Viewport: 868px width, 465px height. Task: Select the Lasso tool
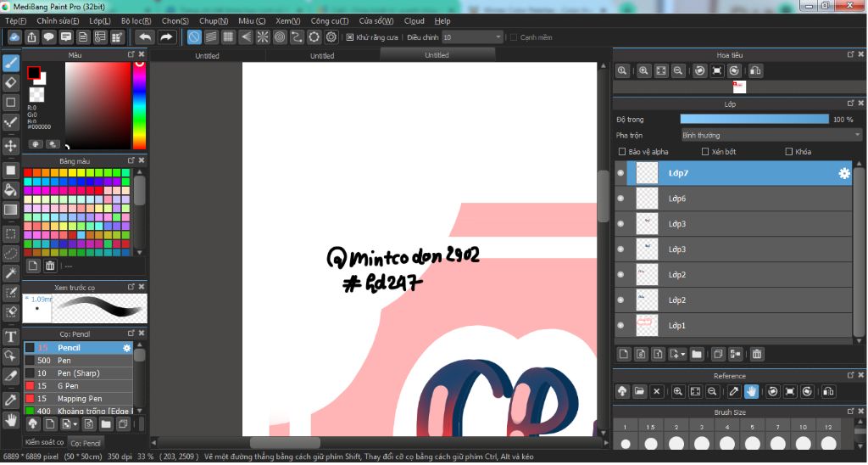[10, 254]
